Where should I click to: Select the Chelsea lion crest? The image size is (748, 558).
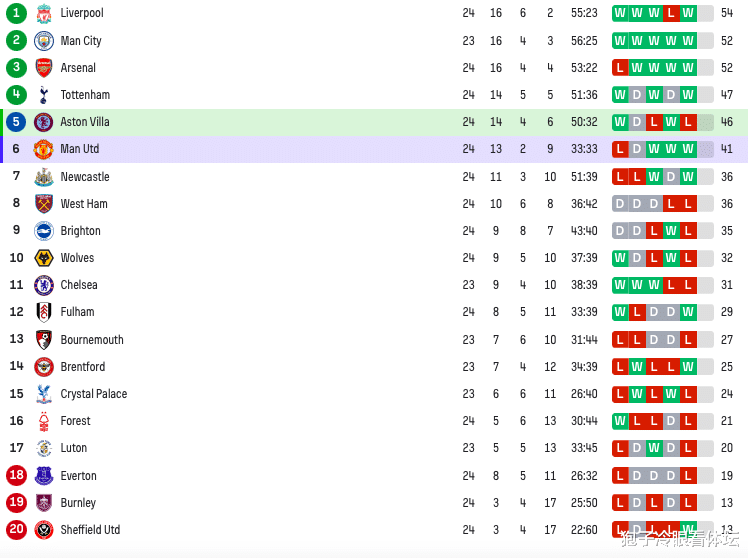coord(44,285)
